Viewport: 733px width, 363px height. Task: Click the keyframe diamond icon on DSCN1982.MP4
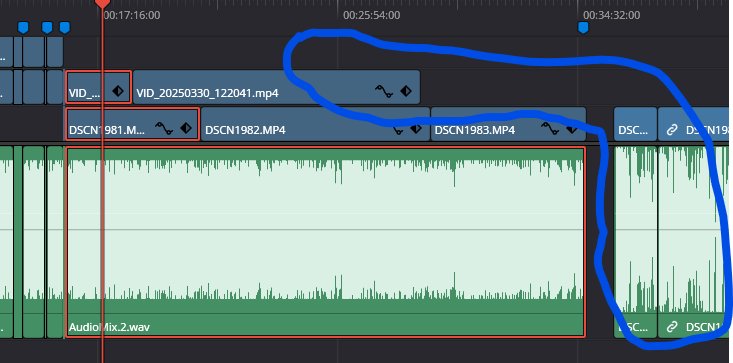tap(416, 128)
